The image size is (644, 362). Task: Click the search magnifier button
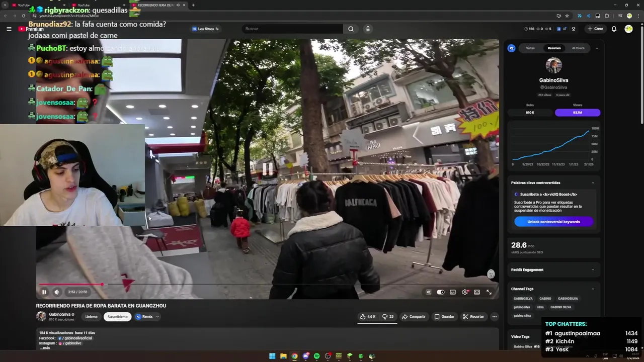click(x=351, y=29)
